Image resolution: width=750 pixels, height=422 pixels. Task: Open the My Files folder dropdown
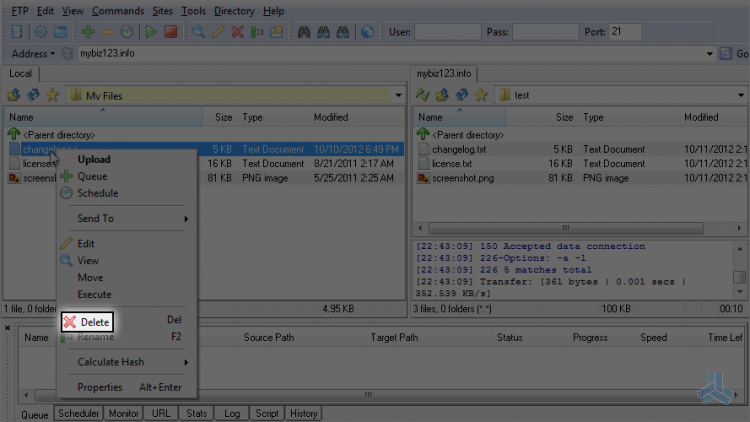pyautogui.click(x=398, y=95)
